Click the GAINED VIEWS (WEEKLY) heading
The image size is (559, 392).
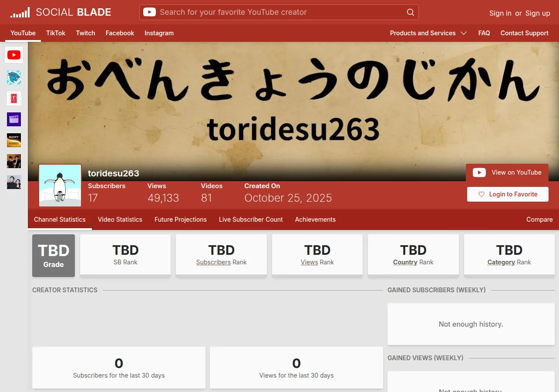tap(425, 358)
